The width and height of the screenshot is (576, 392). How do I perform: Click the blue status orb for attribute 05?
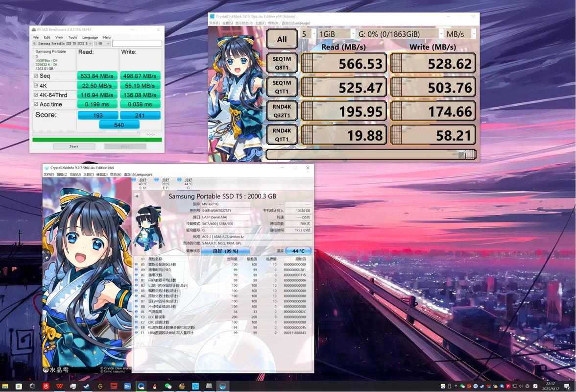(x=137, y=265)
